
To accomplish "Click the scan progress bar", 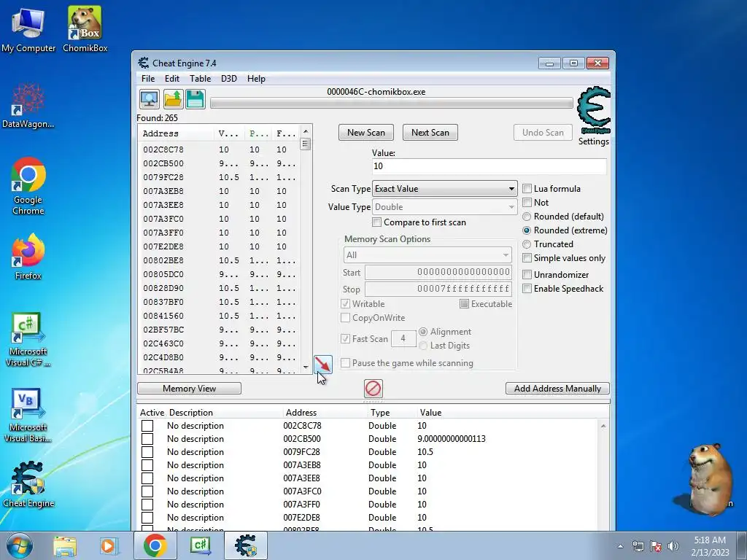I will pos(392,103).
